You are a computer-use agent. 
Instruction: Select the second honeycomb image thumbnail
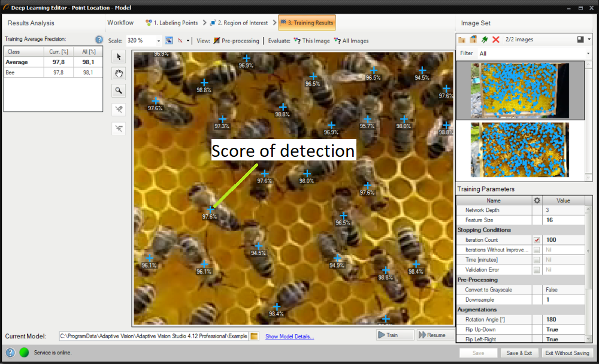pos(519,150)
